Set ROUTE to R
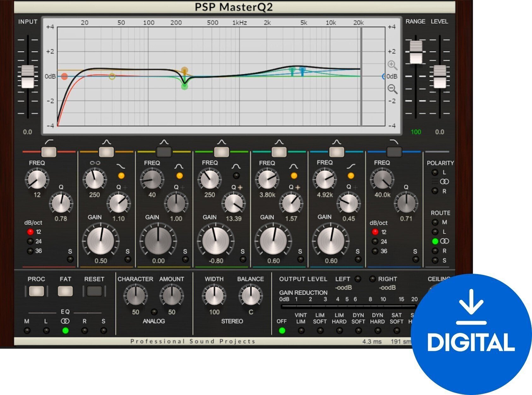This screenshot has width=532, height=395. (x=435, y=251)
